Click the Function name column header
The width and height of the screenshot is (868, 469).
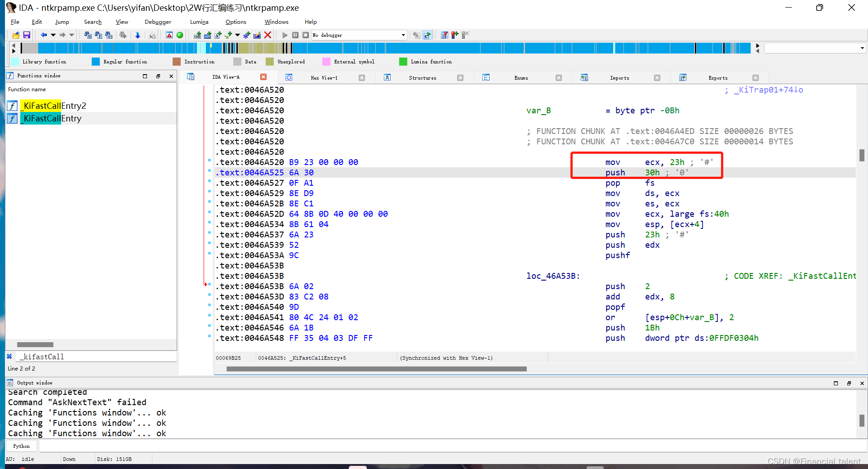point(27,89)
